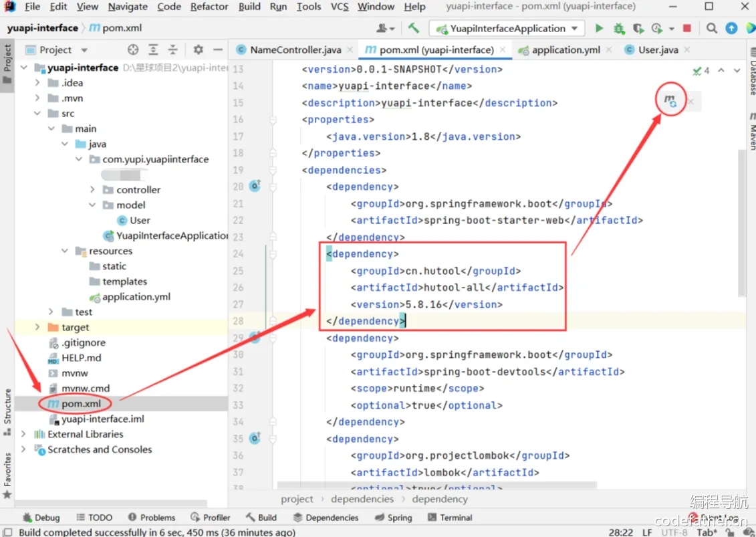Hide the Project tool window
Viewport: 756px width, 537px height.
(x=218, y=49)
